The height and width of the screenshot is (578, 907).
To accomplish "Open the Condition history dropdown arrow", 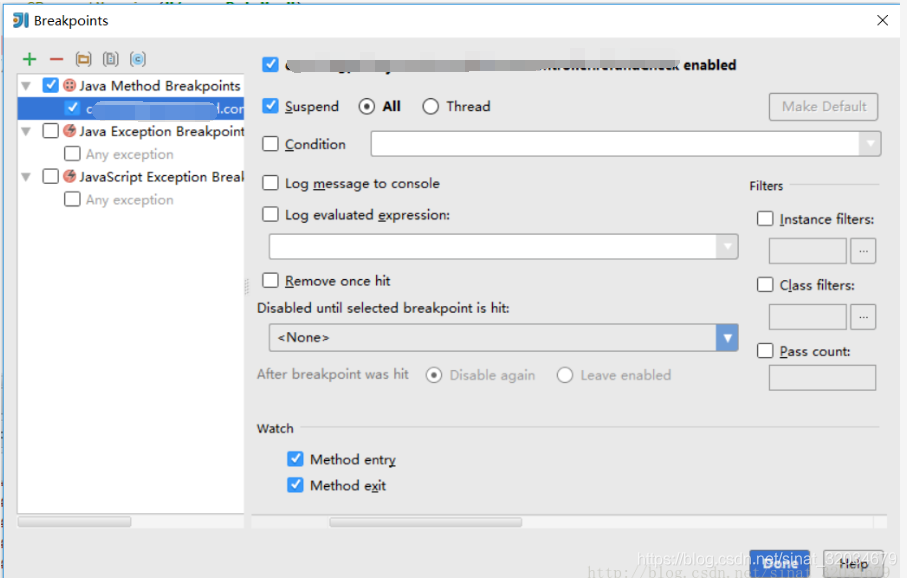I will [870, 143].
